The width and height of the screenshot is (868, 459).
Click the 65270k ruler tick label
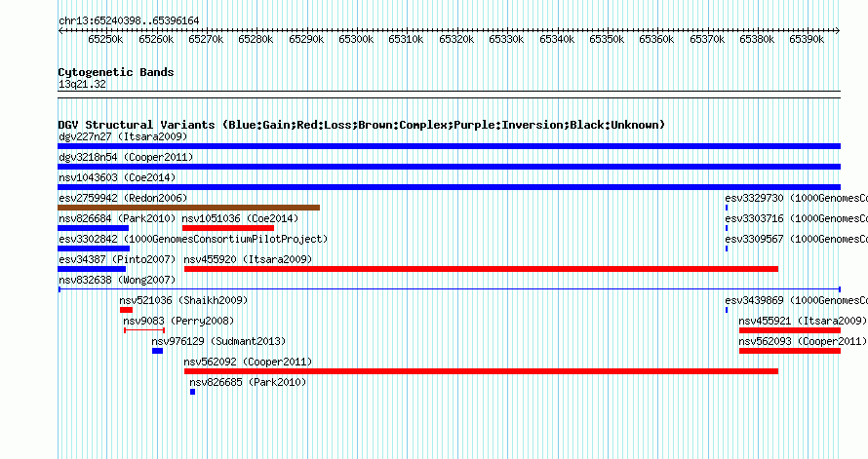coord(206,39)
